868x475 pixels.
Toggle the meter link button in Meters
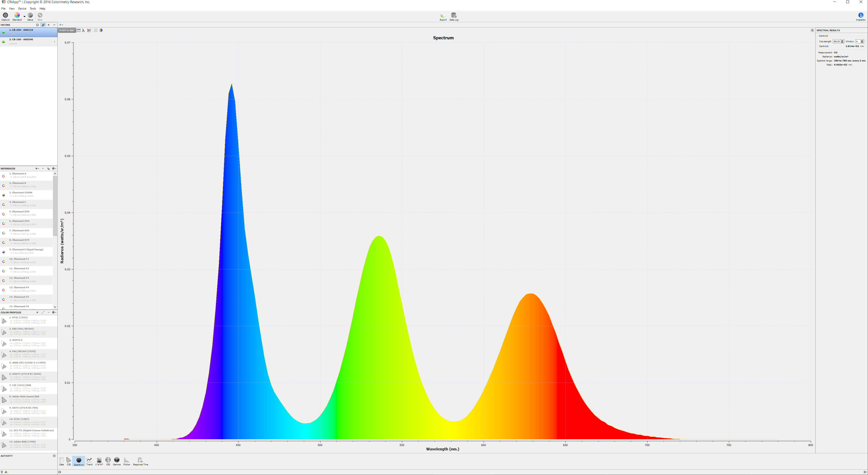pos(43,25)
